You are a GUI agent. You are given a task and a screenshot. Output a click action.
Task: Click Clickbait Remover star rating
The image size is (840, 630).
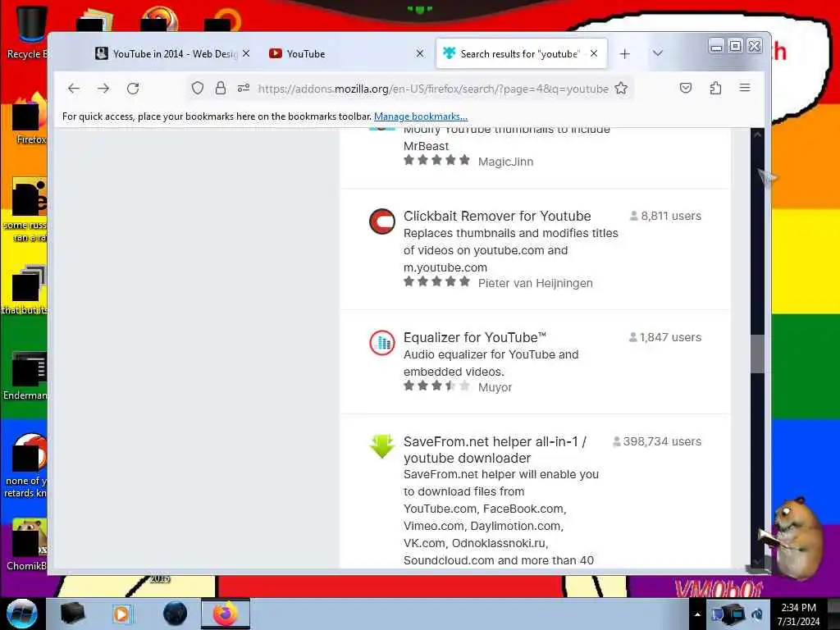click(436, 282)
